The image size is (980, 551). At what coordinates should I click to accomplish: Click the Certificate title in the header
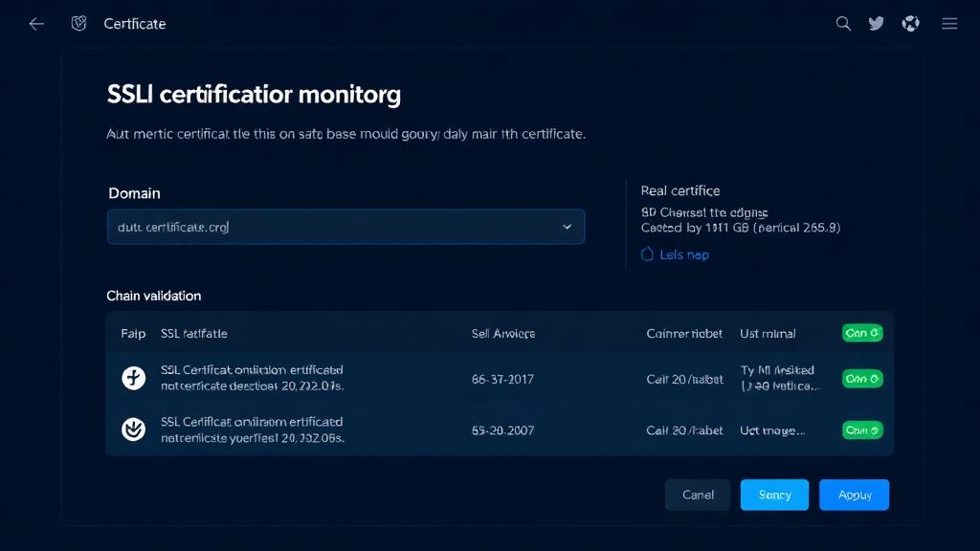click(135, 24)
